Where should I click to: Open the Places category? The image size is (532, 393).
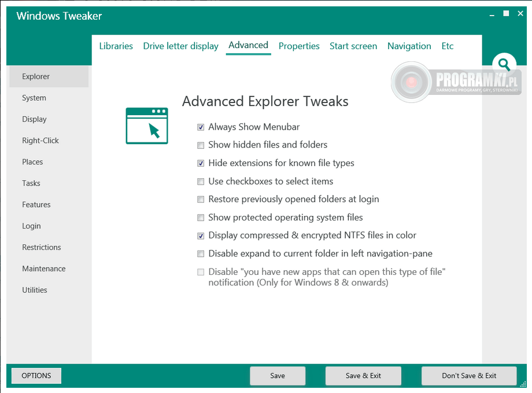[49, 162]
